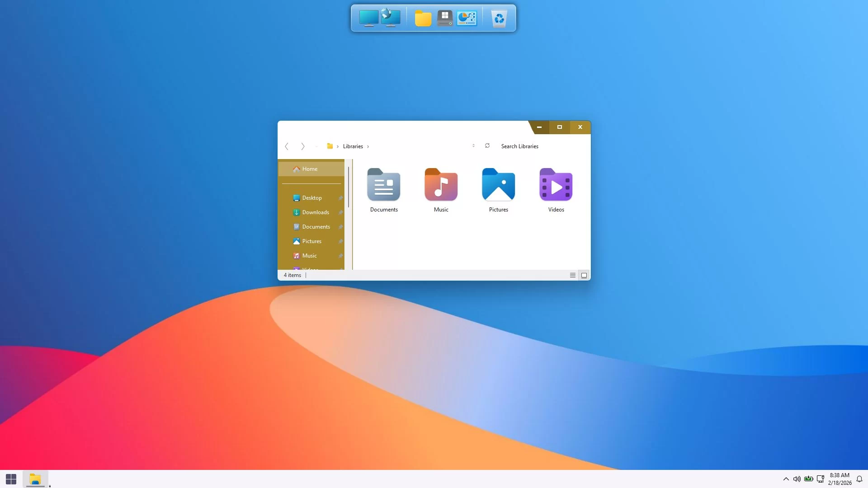The height and width of the screenshot is (488, 868).
Task: Click the Libraries breadcrumb link
Action: pyautogui.click(x=353, y=146)
